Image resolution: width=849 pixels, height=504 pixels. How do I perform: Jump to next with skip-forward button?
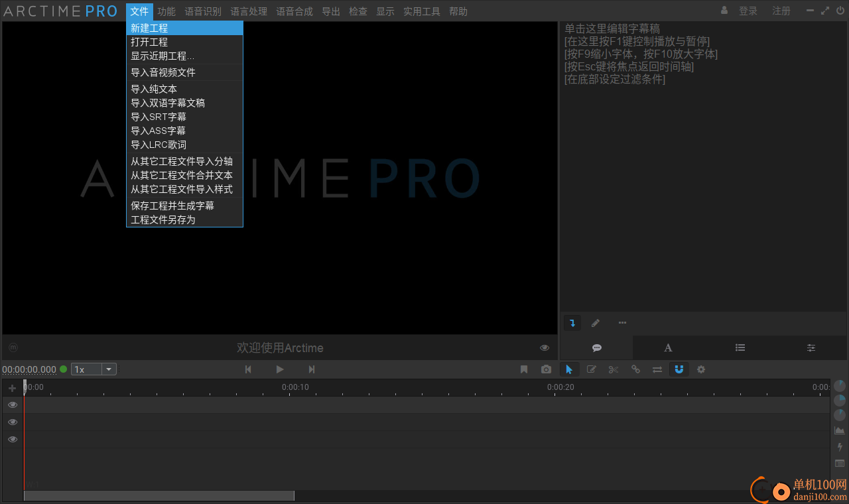pyautogui.click(x=311, y=369)
